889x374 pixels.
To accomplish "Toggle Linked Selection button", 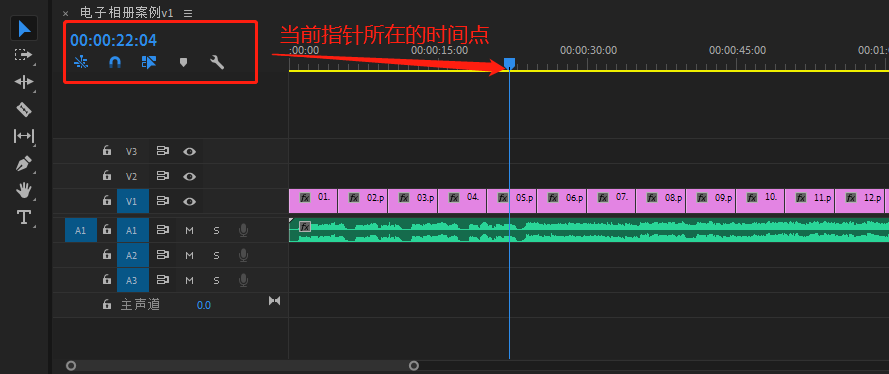I will 149,62.
